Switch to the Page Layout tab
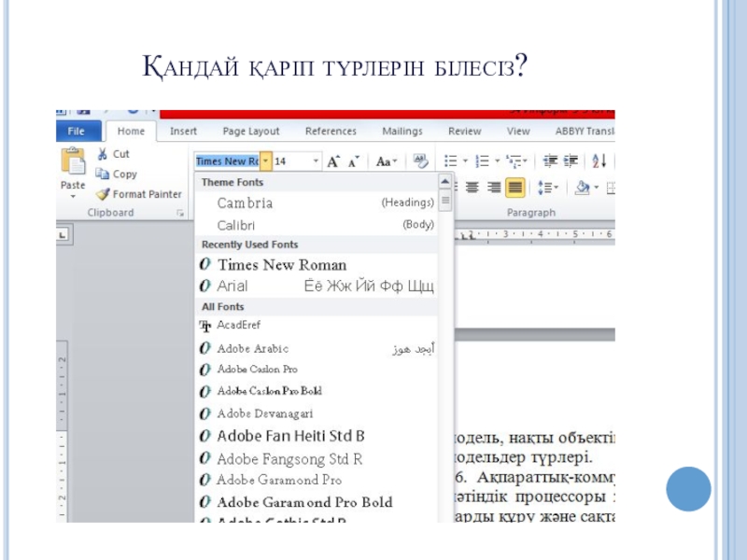The image size is (747, 560). (x=251, y=131)
